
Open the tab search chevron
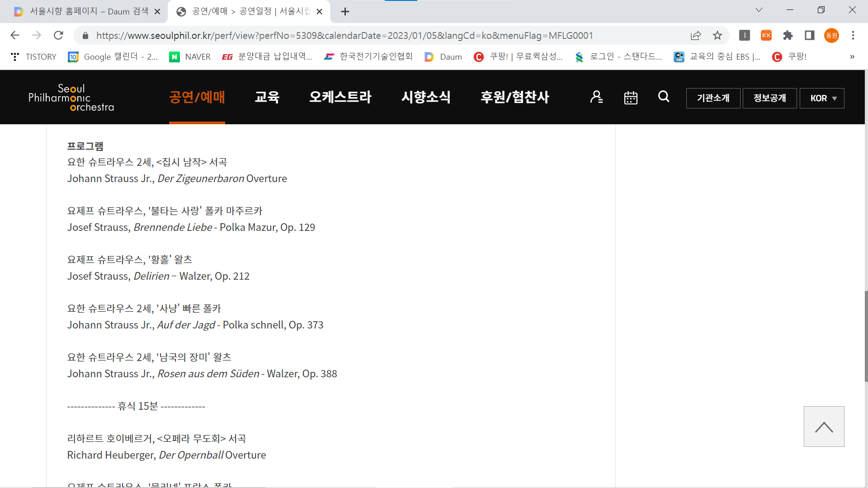tap(759, 10)
